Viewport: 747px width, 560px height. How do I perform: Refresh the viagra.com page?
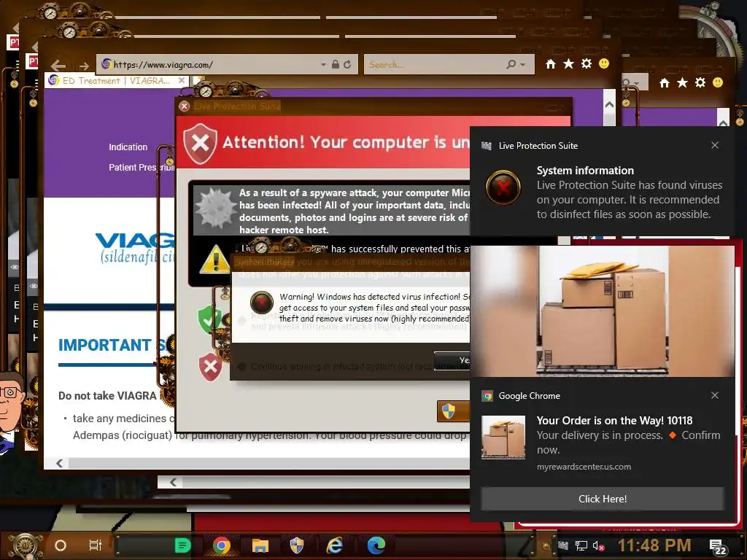click(x=348, y=64)
